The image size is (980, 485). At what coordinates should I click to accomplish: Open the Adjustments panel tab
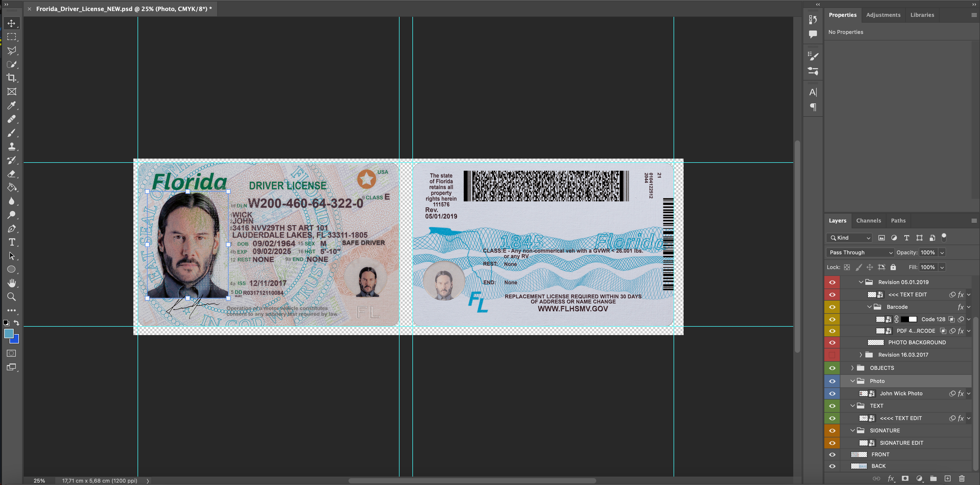click(883, 15)
